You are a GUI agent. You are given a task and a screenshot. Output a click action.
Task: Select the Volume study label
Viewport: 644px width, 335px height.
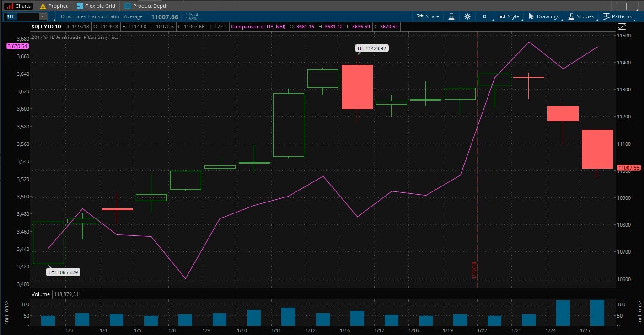(41, 294)
